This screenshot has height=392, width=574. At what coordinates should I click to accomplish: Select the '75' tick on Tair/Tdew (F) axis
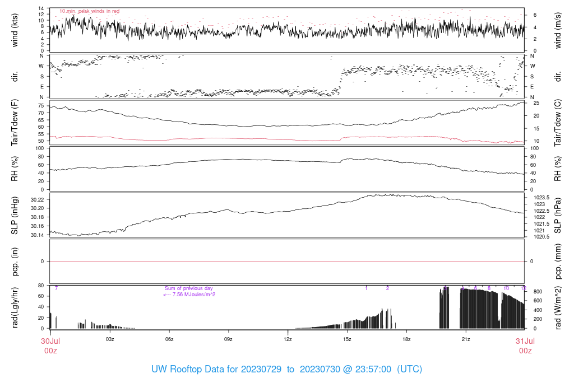point(41,106)
